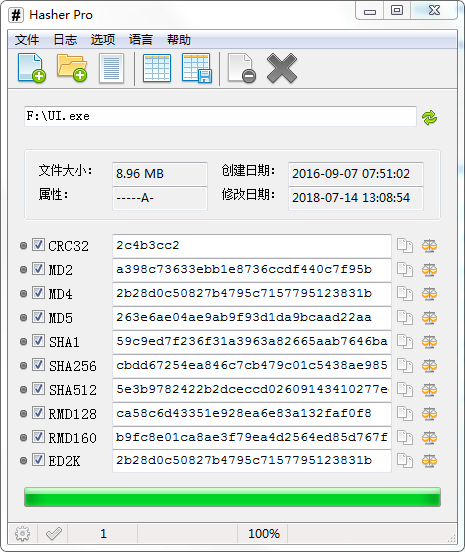Compare the MD2 hash with scales icon
This screenshot has height=552, width=465.
point(429,270)
